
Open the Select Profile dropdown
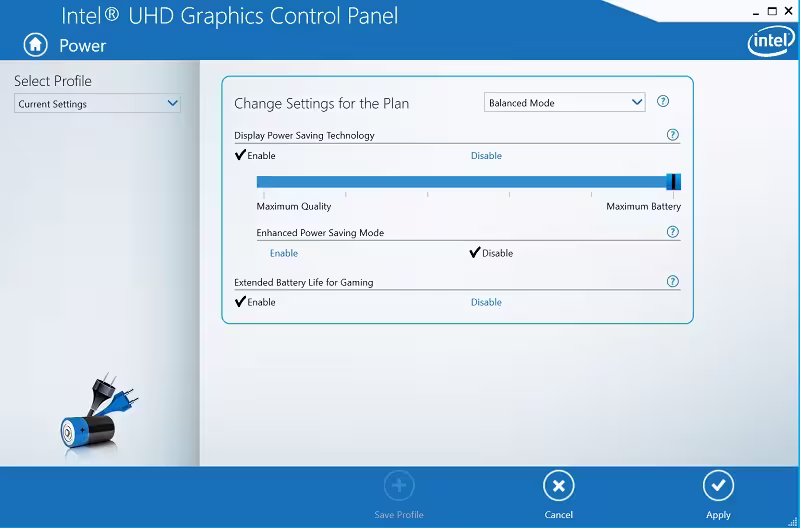[x=97, y=104]
